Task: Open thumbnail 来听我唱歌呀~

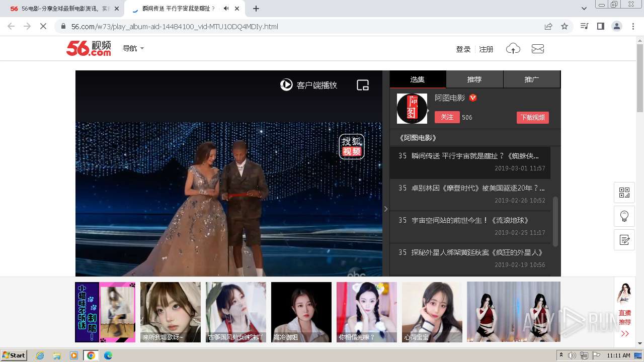Action: 171,312
